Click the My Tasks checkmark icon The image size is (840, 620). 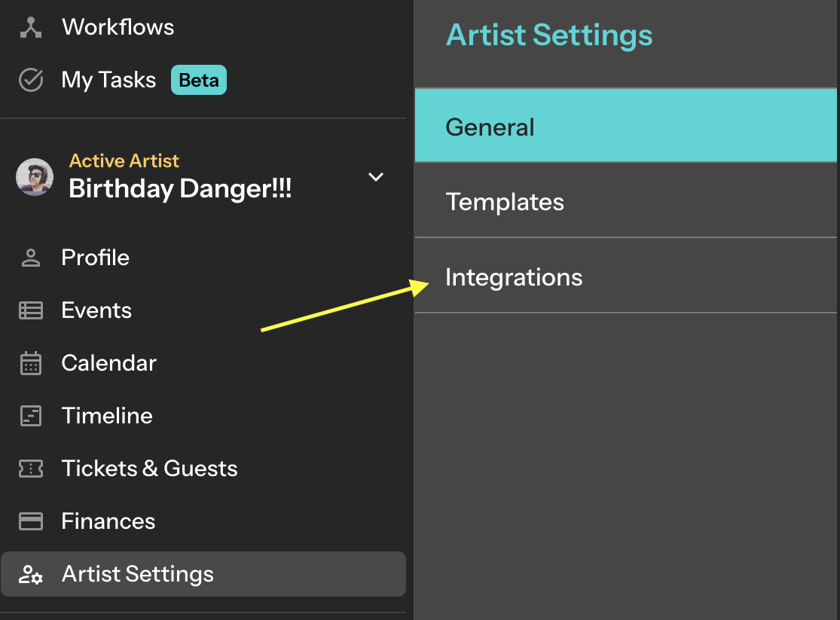[x=31, y=80]
